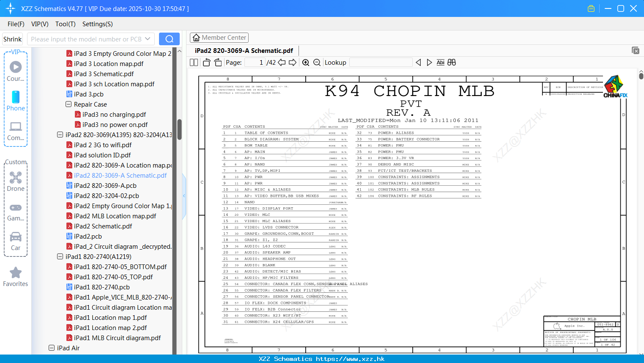Image resolution: width=644 pixels, height=363 pixels.
Task: Click the Lookup text field
Action: tap(381, 63)
